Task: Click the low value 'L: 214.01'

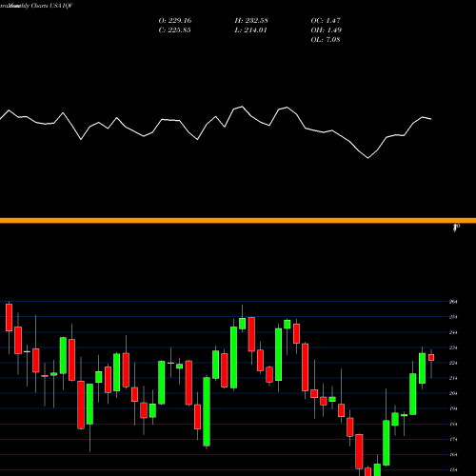Action: (250, 30)
